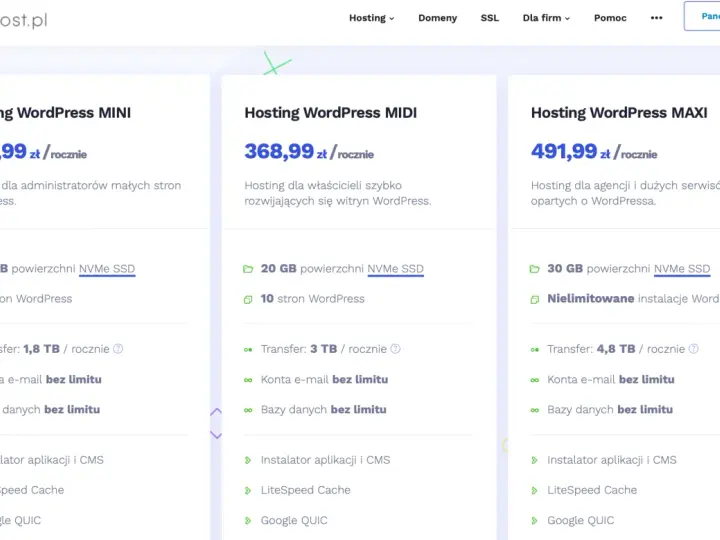Screen dimensions: 720x540
Task: Select the Hosting WordPress MINI heading
Action: pyautogui.click(x=65, y=113)
